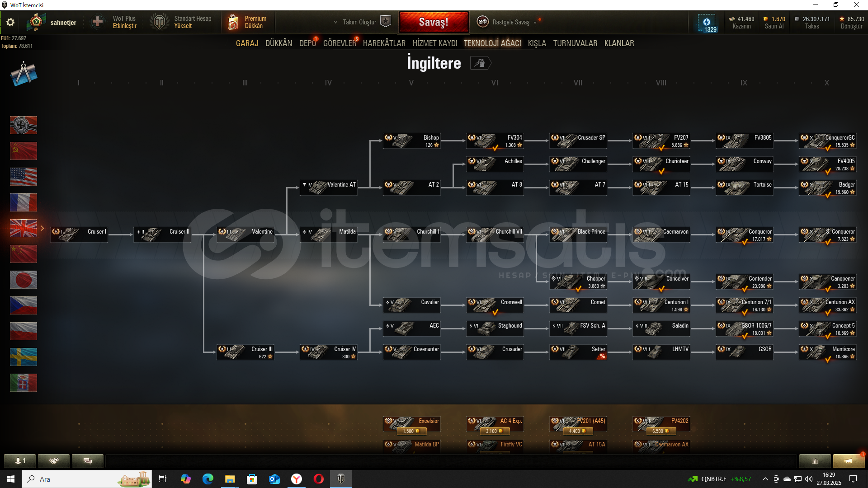Select the Soviet nation flag
The height and width of the screenshot is (488, 868).
tap(24, 151)
